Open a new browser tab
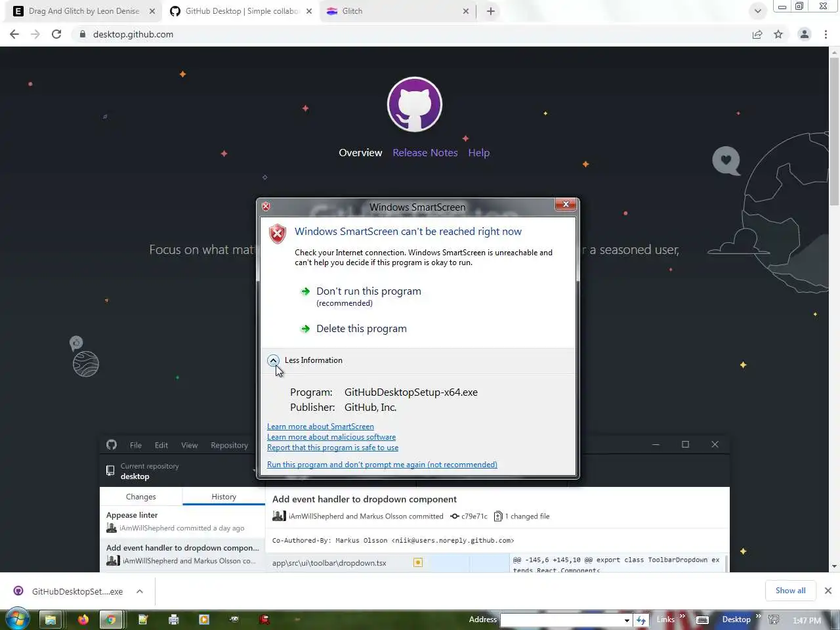The width and height of the screenshot is (840, 630). (490, 11)
